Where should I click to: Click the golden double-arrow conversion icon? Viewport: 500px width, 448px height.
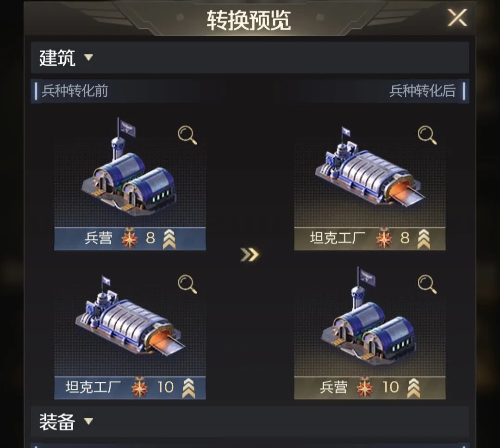click(x=250, y=255)
